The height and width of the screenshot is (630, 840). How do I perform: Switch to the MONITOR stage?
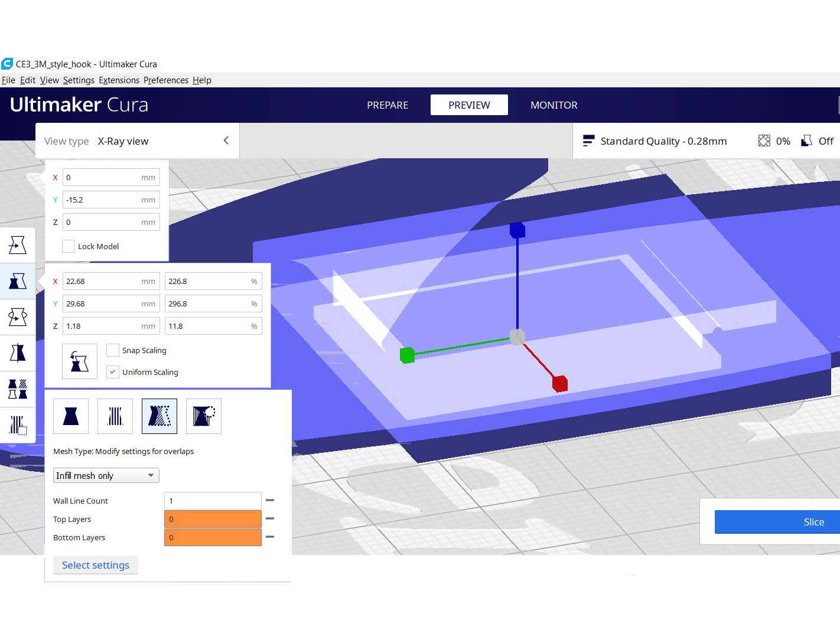[x=554, y=105]
